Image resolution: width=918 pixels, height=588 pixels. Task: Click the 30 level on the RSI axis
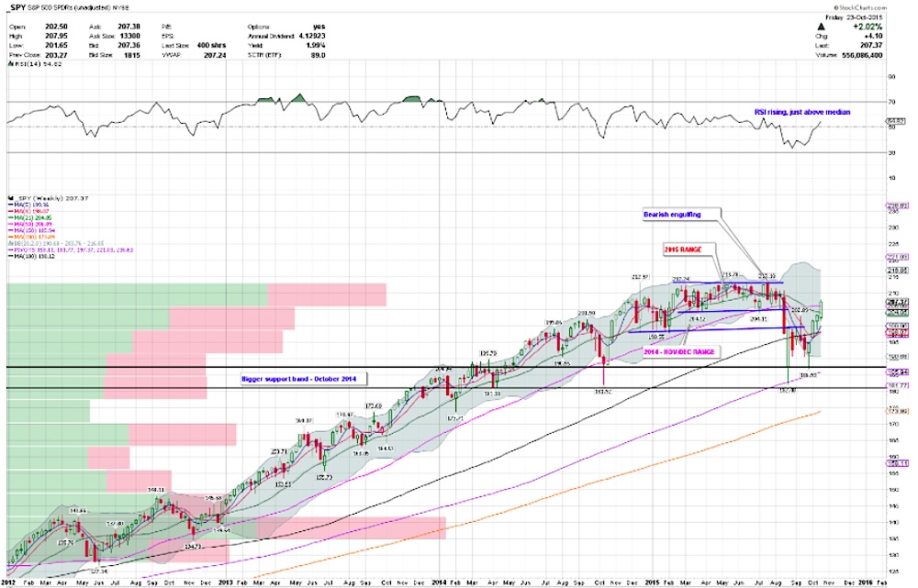pos(891,152)
